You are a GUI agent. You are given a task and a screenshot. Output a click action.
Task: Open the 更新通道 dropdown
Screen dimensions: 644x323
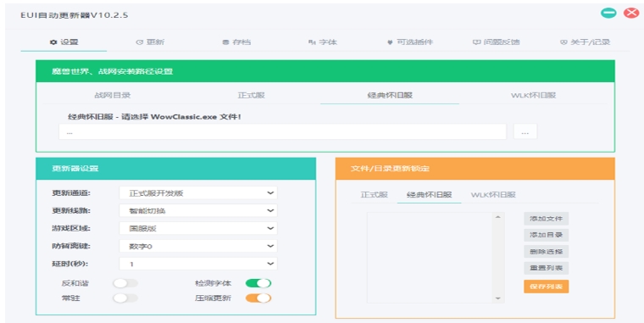click(x=198, y=193)
